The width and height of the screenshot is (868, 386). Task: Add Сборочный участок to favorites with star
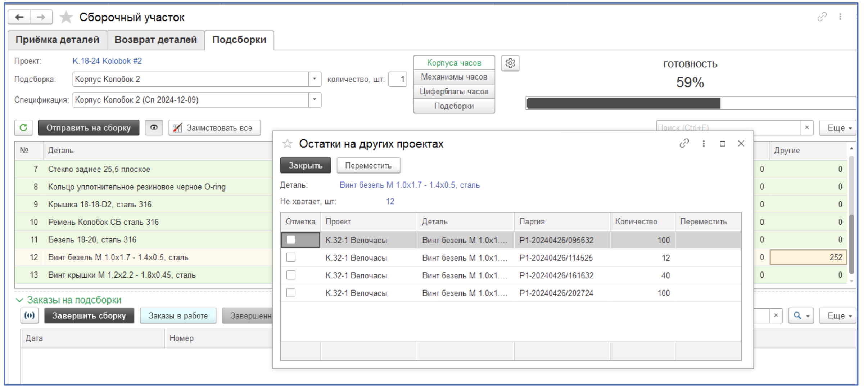click(66, 17)
